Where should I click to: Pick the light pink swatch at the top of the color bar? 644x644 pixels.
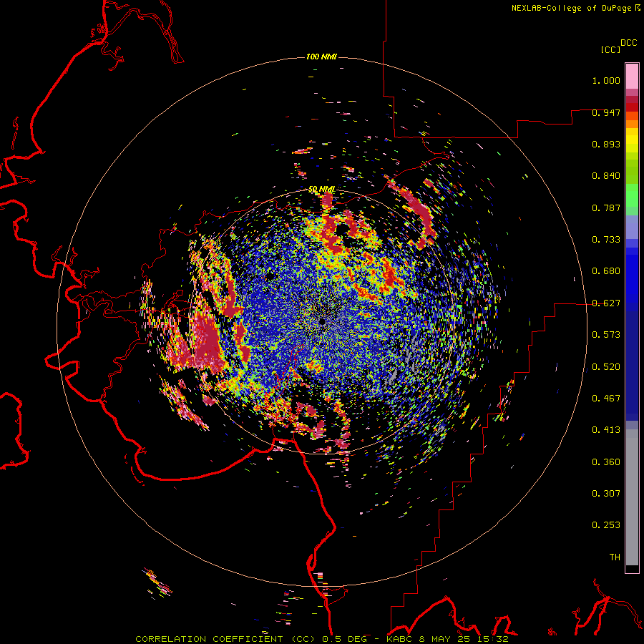632,77
